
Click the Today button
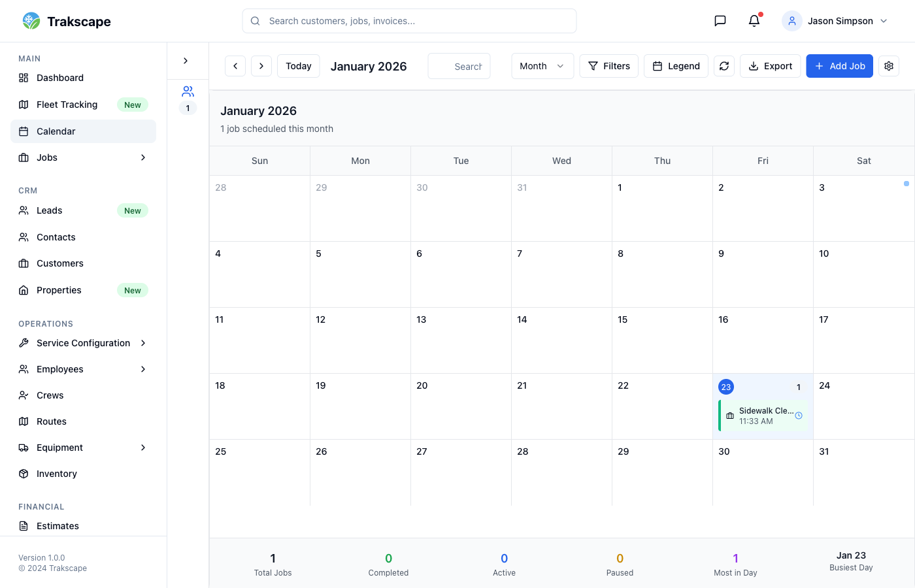click(x=298, y=66)
